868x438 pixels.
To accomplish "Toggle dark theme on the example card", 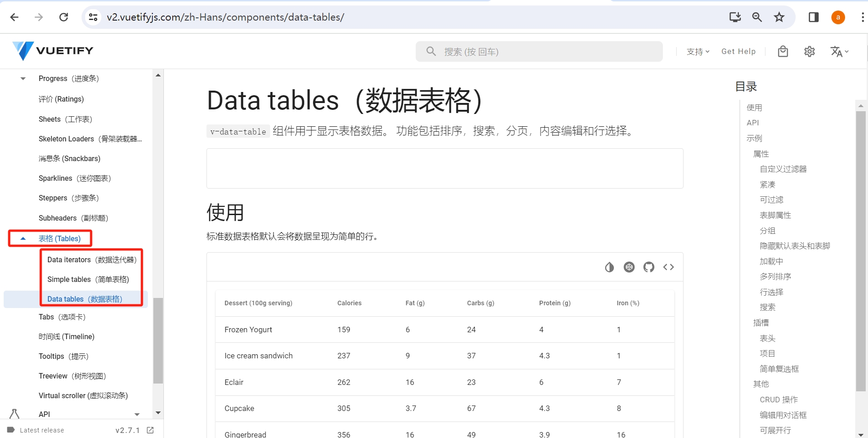I will point(609,267).
